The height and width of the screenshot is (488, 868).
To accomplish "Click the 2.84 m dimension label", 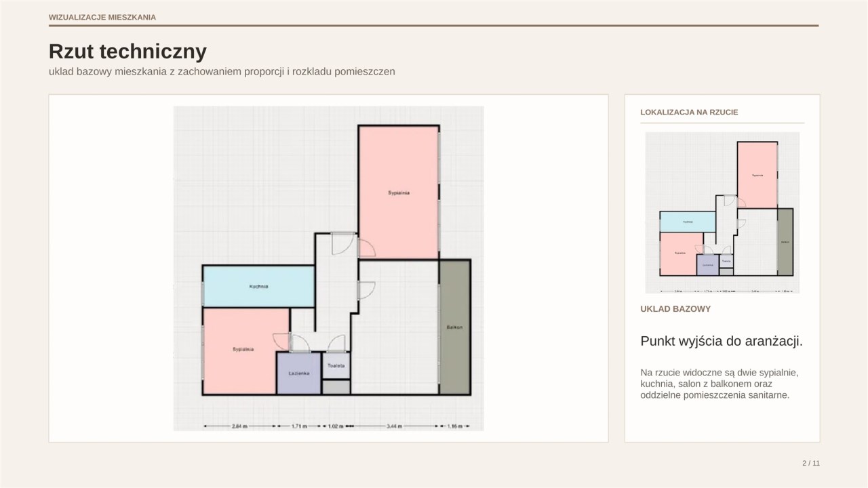I will click(239, 426).
